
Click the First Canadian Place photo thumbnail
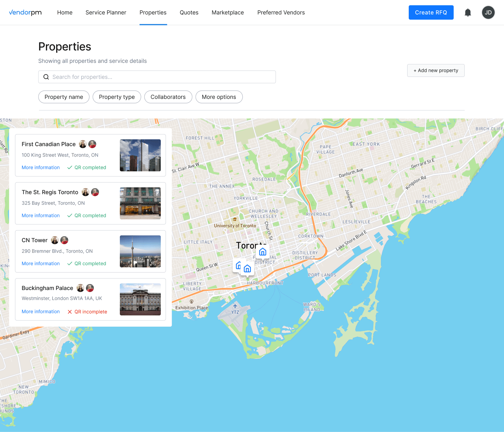[x=140, y=155]
